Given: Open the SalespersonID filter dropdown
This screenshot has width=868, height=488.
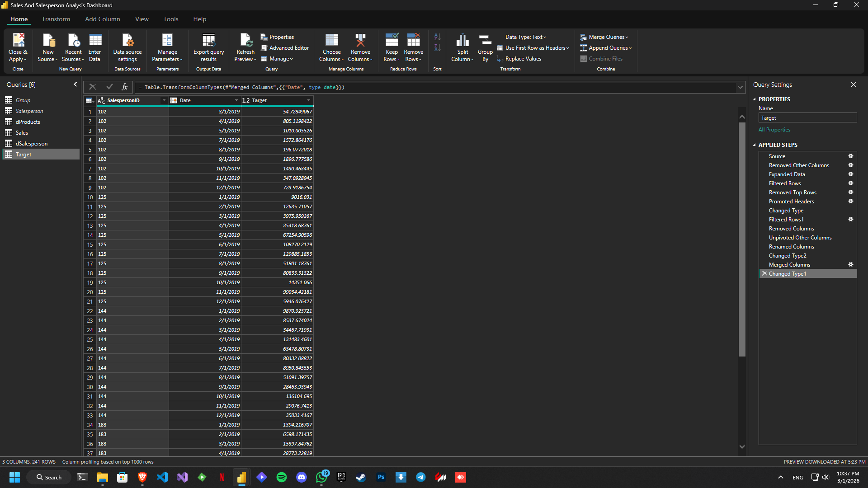Looking at the screenshot, I should (164, 100).
